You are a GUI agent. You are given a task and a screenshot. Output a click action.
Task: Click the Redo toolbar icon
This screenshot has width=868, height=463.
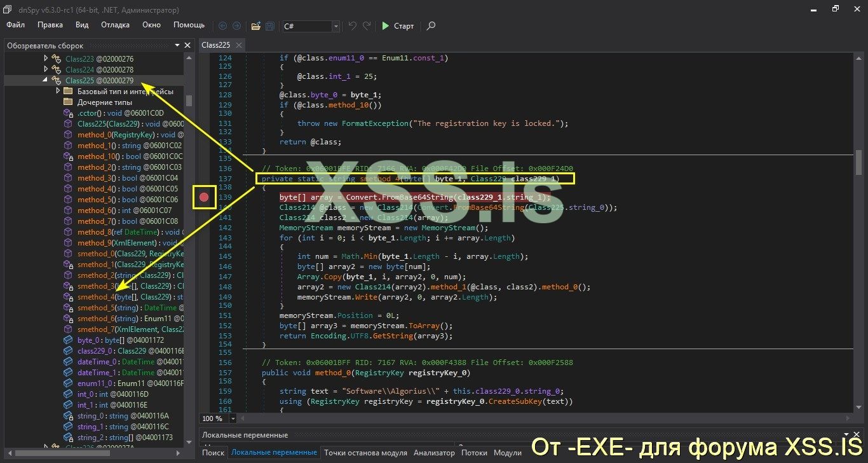(367, 26)
